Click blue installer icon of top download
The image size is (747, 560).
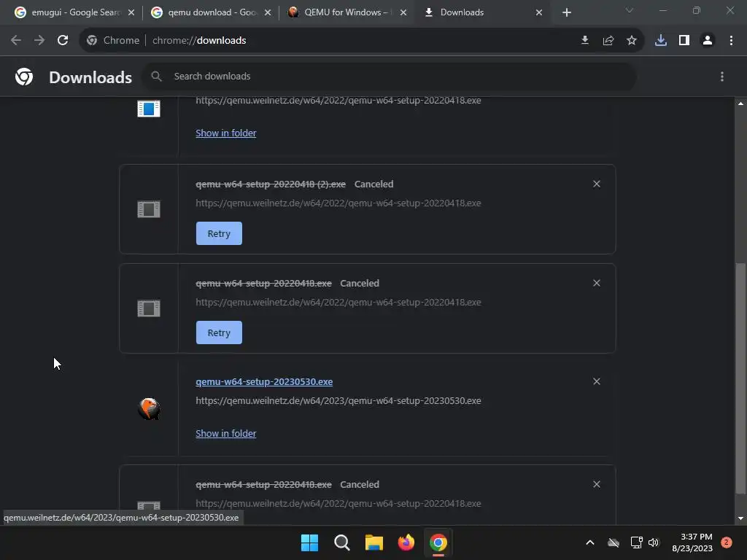pyautogui.click(x=149, y=109)
